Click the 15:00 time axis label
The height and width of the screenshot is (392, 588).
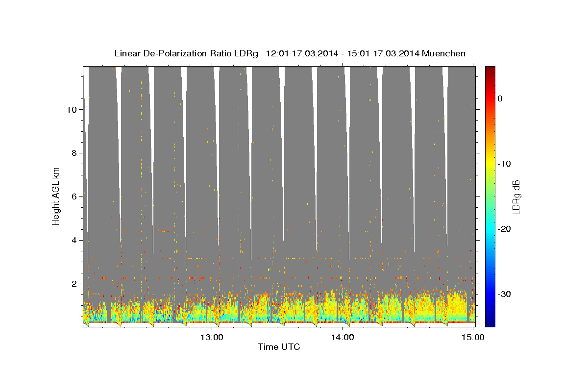pos(473,337)
